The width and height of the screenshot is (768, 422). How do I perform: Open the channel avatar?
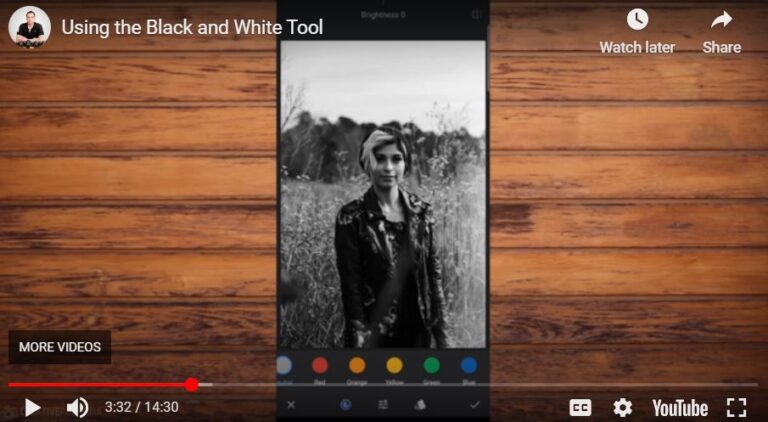(x=29, y=27)
